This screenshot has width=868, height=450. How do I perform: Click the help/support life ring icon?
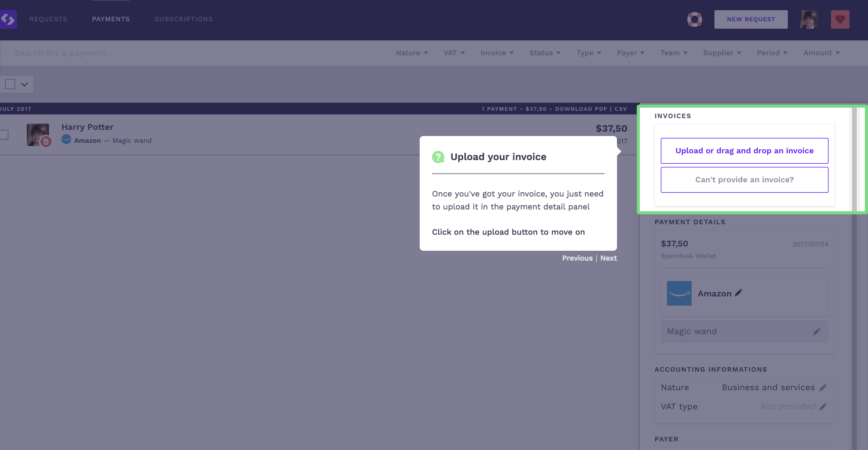pyautogui.click(x=694, y=19)
